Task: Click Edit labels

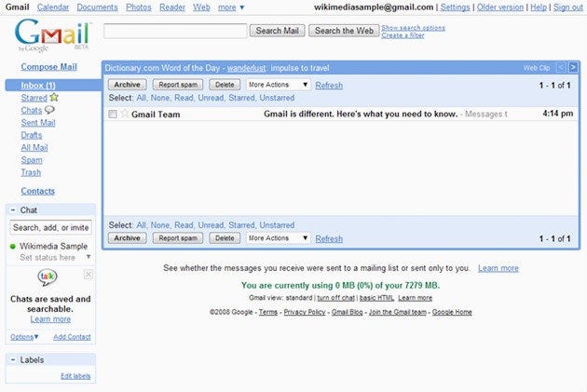Action: point(75,376)
